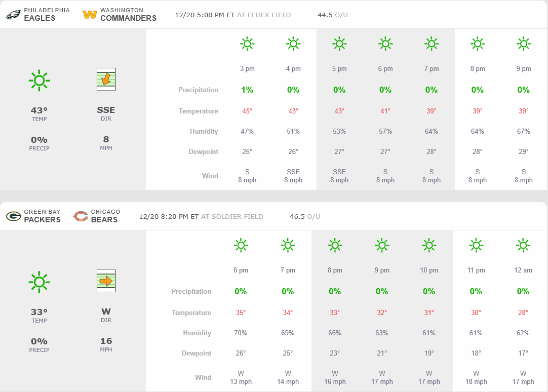Click the Green Bay Packers logo

coord(13,216)
